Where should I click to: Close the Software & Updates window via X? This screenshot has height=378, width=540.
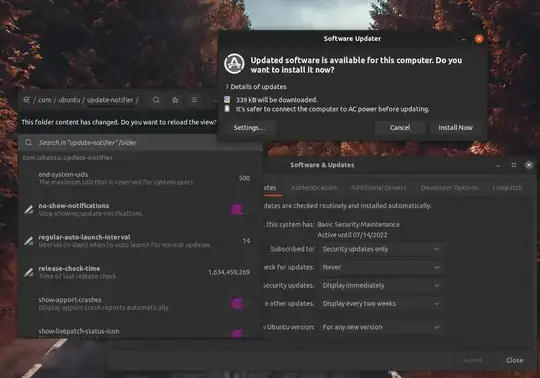529,165
